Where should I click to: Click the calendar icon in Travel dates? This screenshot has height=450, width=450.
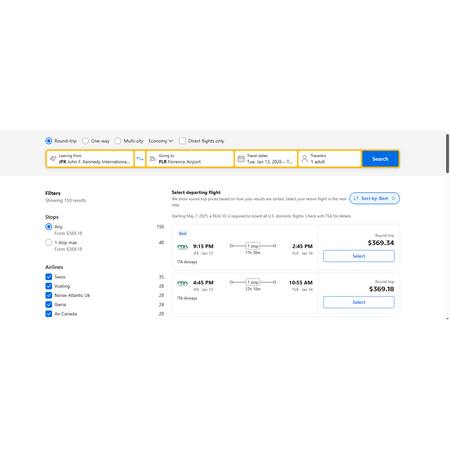[241, 159]
